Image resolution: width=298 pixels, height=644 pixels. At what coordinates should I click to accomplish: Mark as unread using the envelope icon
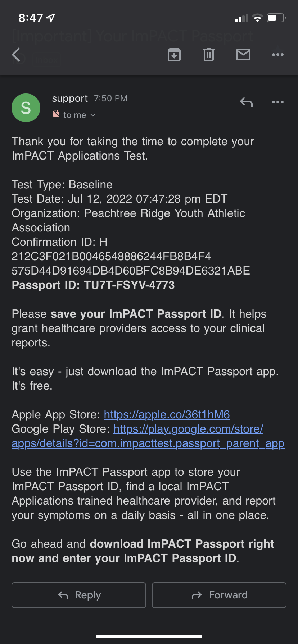pyautogui.click(x=243, y=55)
